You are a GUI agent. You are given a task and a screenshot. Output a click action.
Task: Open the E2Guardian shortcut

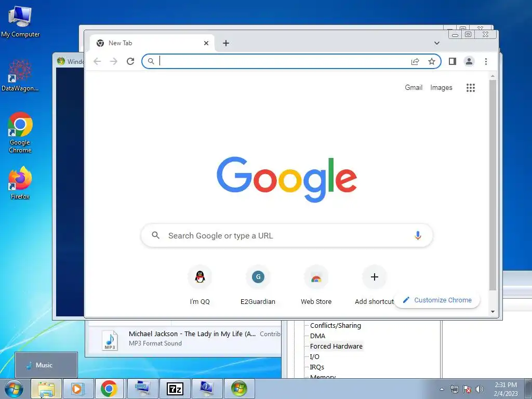[258, 285]
